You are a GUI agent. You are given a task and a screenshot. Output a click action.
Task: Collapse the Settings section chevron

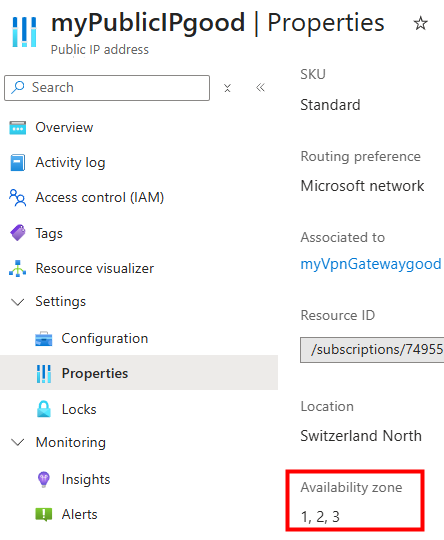pos(18,302)
